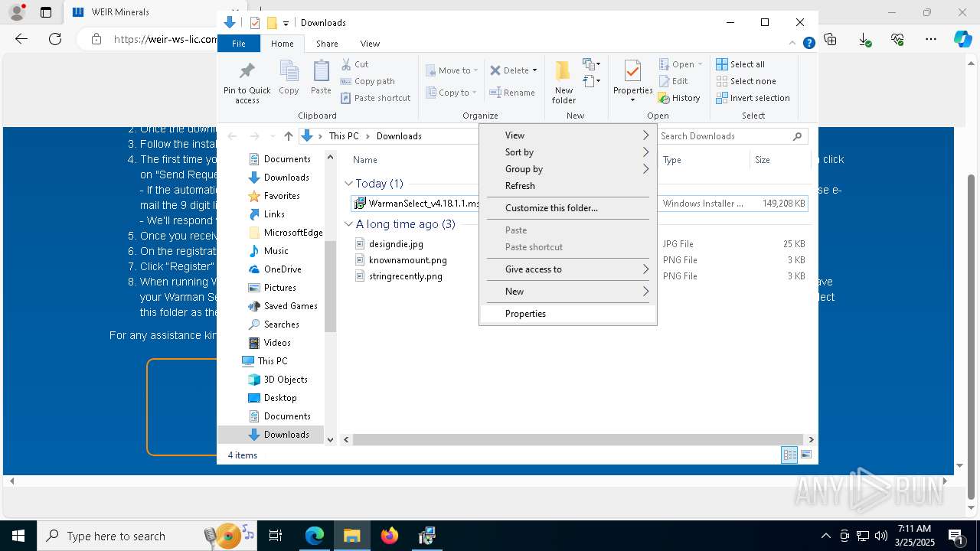Screen dimensions: 980x551
Task: Expand Sort by submenu
Action: [568, 152]
